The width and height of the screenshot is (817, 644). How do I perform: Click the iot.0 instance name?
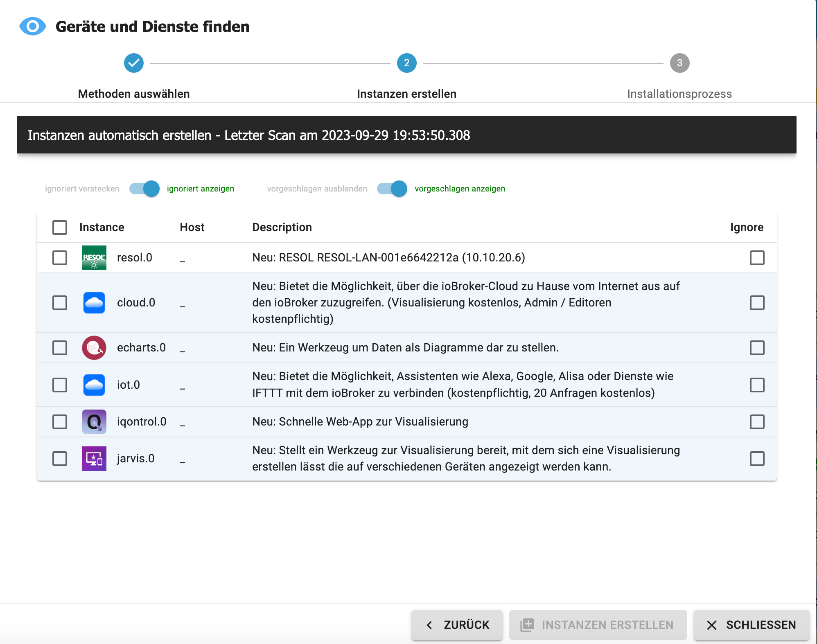129,385
